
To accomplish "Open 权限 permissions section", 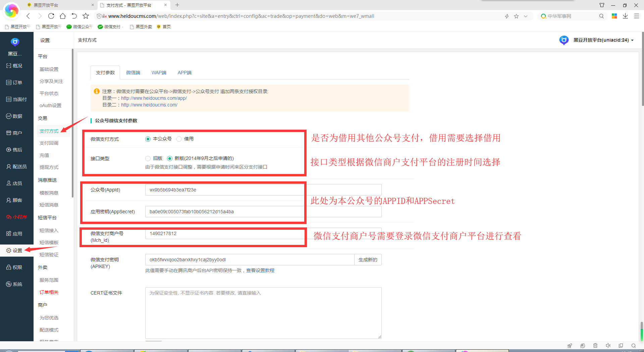I will click(x=14, y=267).
